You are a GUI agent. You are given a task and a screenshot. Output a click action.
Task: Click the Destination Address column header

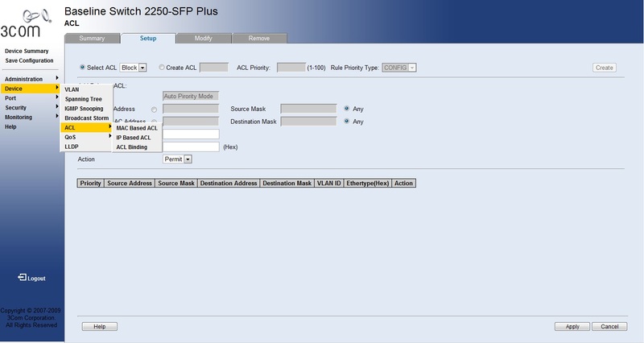tap(229, 184)
